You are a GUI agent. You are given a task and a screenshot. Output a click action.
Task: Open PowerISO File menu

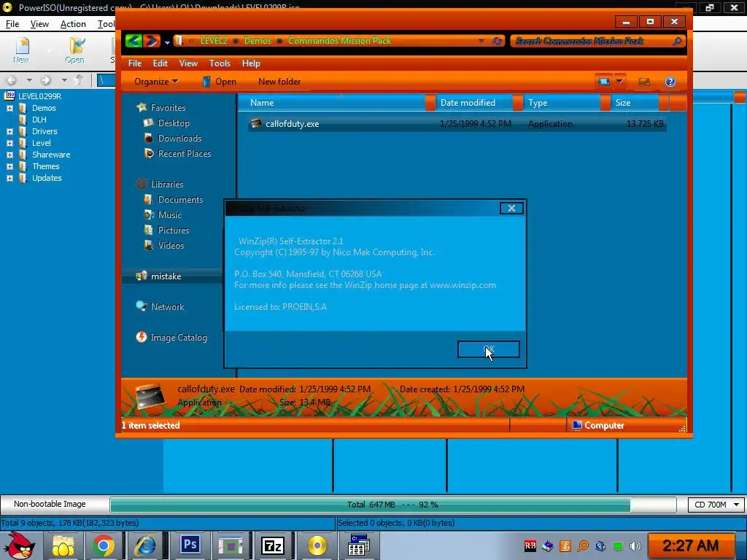click(12, 24)
